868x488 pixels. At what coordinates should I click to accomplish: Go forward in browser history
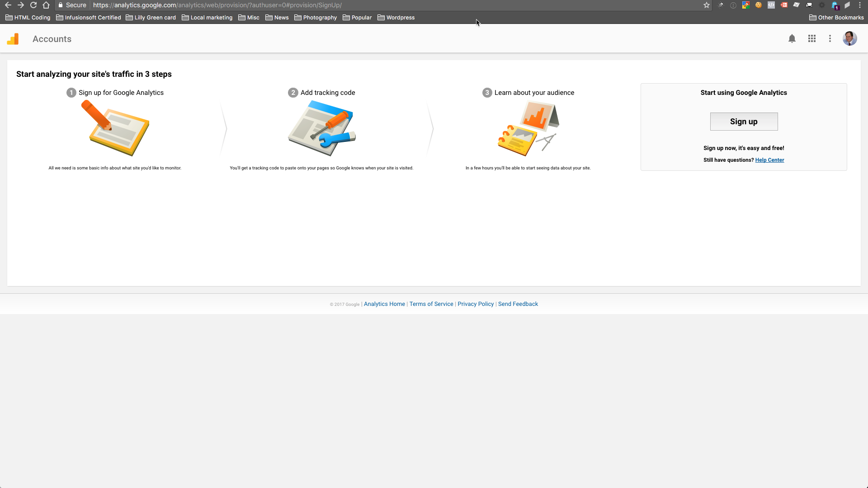click(x=21, y=5)
